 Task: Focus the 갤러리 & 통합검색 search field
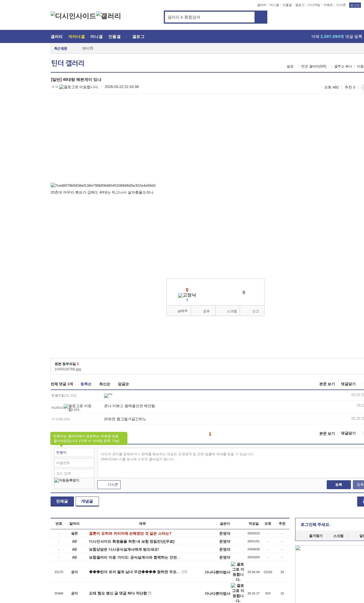tap(210, 17)
